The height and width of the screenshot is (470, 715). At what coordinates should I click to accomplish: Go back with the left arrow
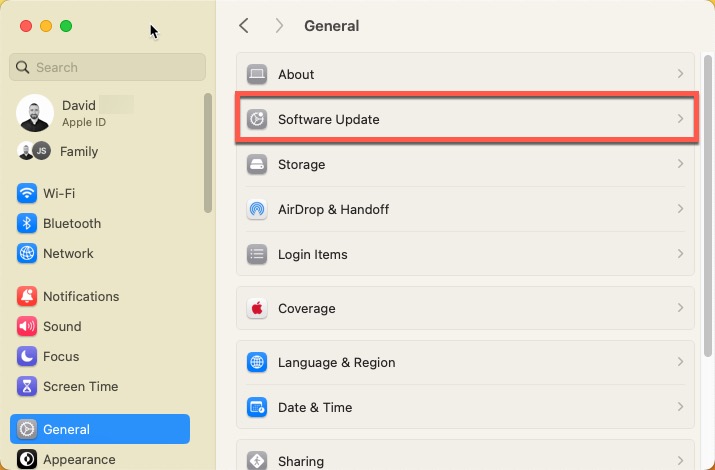tap(244, 26)
